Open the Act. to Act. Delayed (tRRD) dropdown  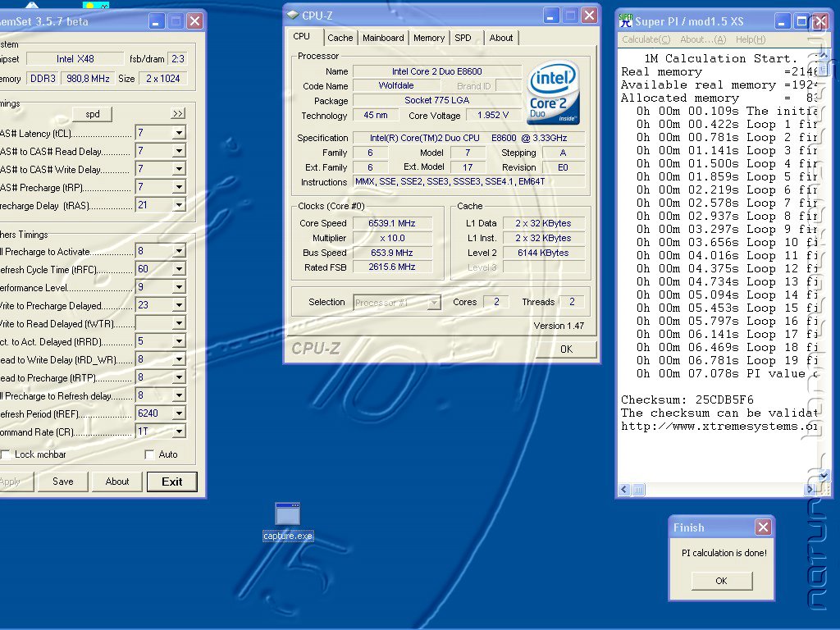tap(179, 341)
